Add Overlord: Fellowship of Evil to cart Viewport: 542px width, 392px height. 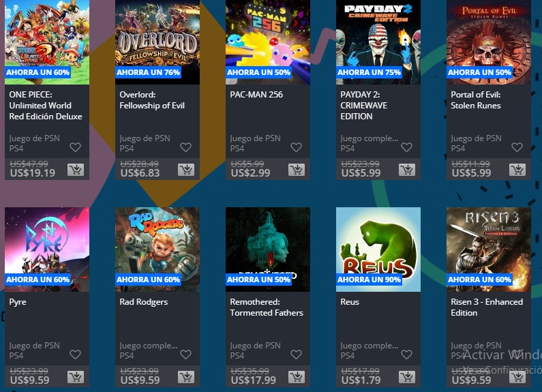(186, 170)
